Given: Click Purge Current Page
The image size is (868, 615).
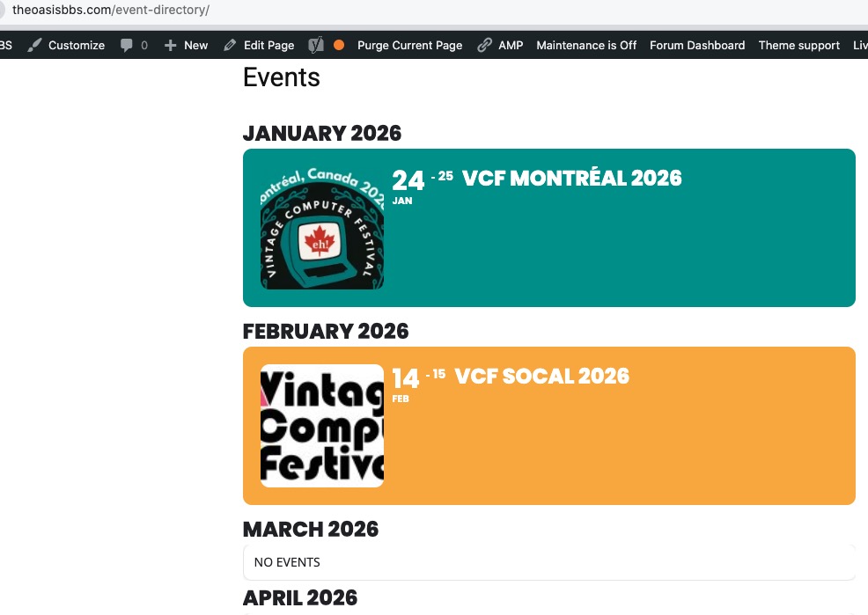Looking at the screenshot, I should click(x=409, y=46).
